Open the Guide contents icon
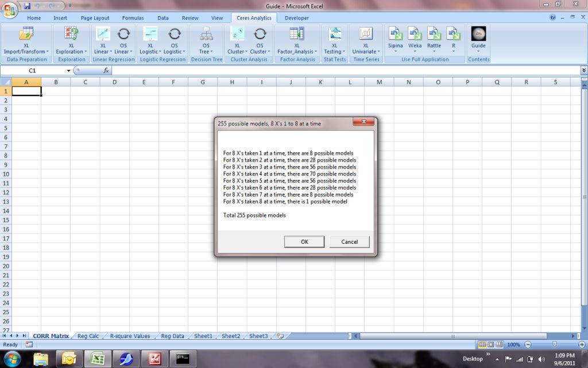The width and height of the screenshot is (588, 368). pos(478,40)
